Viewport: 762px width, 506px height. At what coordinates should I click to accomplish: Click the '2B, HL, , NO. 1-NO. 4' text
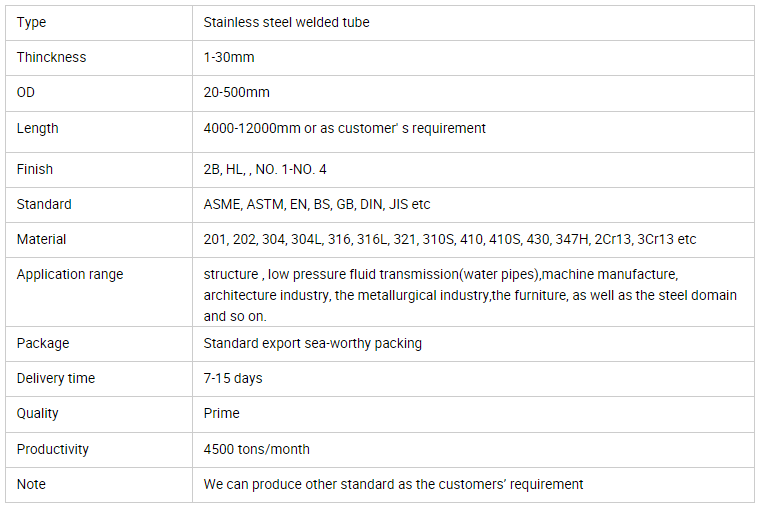click(265, 169)
